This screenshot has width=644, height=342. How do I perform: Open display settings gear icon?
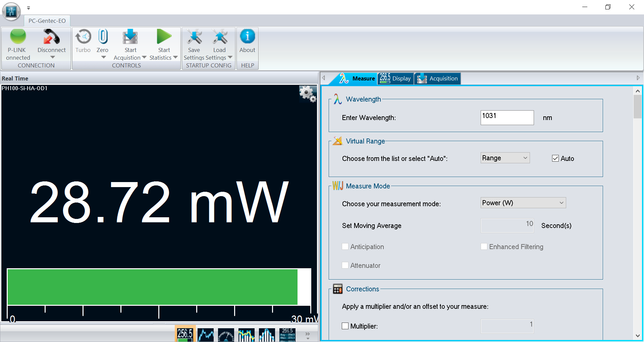point(308,94)
